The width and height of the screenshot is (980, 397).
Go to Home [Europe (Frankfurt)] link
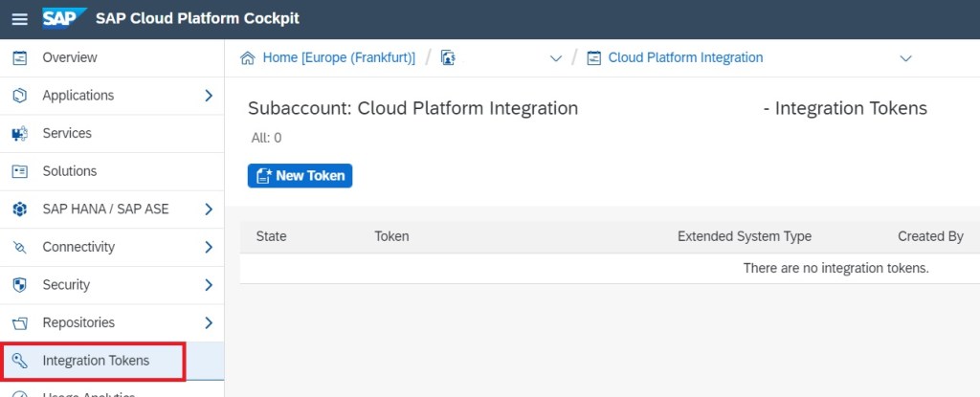pyautogui.click(x=339, y=58)
